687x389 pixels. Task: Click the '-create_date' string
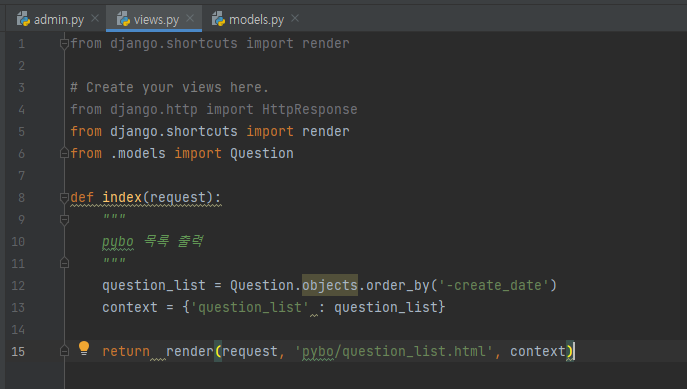coord(493,286)
